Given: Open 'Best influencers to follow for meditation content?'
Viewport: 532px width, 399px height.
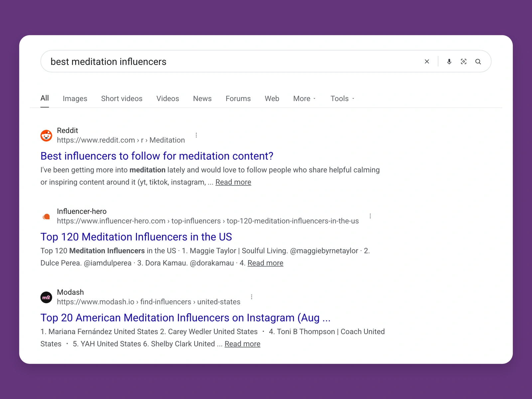Looking at the screenshot, I should click(157, 156).
